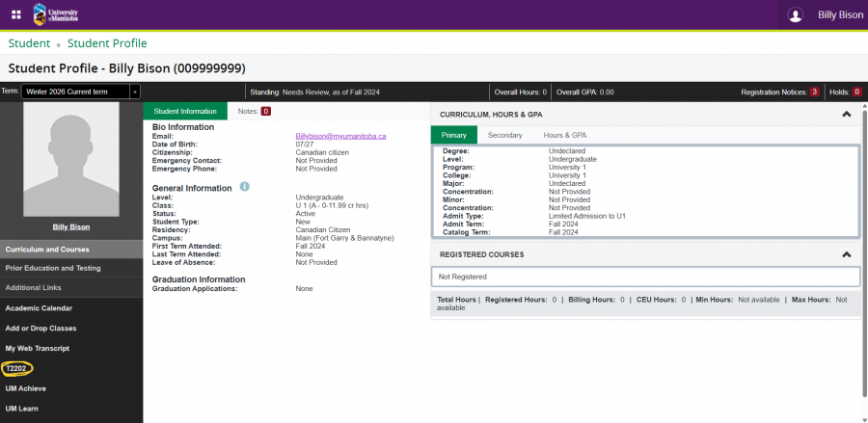868x423 pixels.
Task: Switch to the Secondary curriculum tab
Action: point(504,136)
